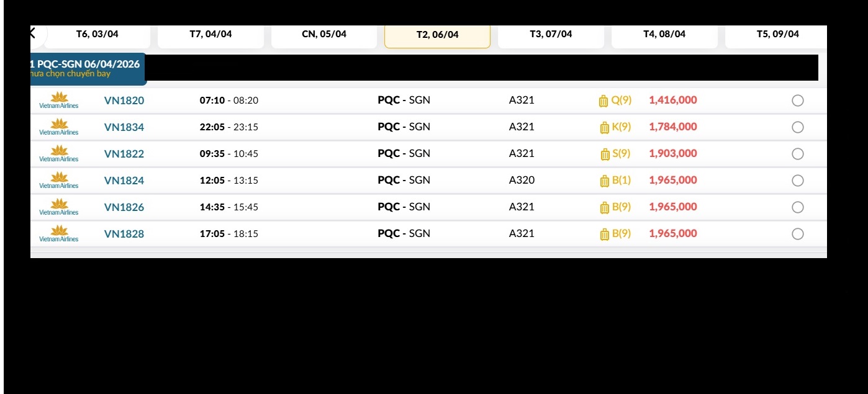
Task: Open baggage info for flight VN1824
Action: pyautogui.click(x=604, y=181)
